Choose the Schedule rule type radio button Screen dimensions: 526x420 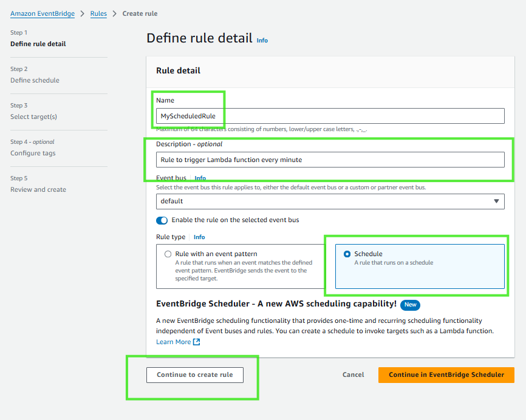click(x=347, y=254)
